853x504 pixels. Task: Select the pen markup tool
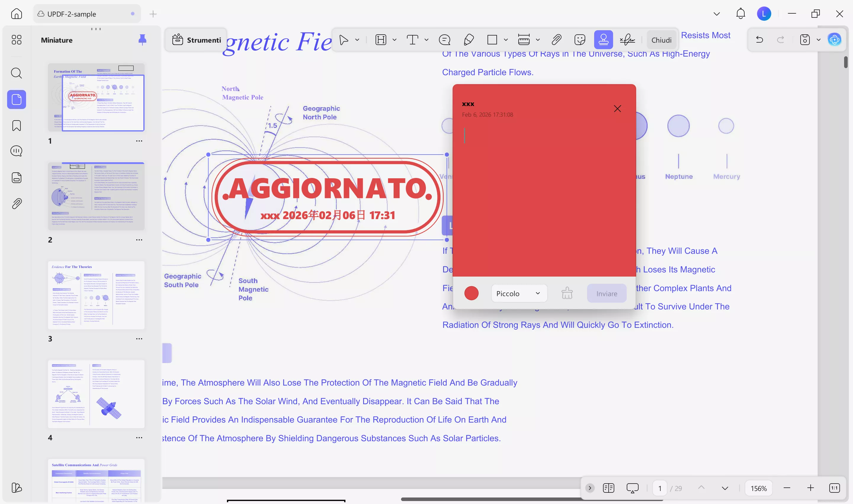469,40
